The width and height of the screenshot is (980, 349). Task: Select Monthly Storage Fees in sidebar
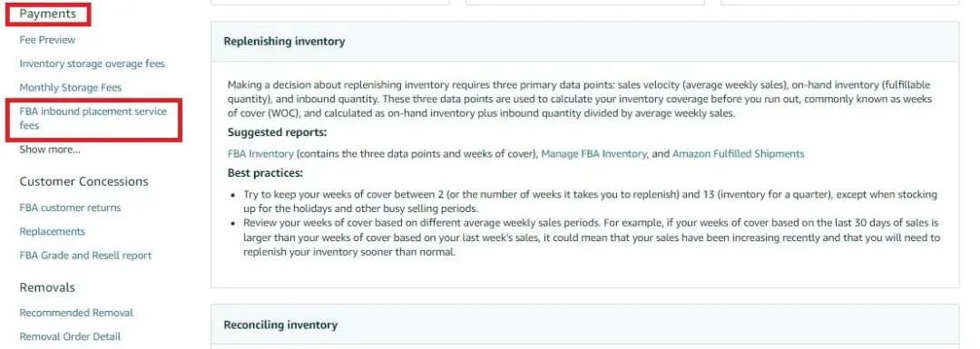(x=71, y=87)
